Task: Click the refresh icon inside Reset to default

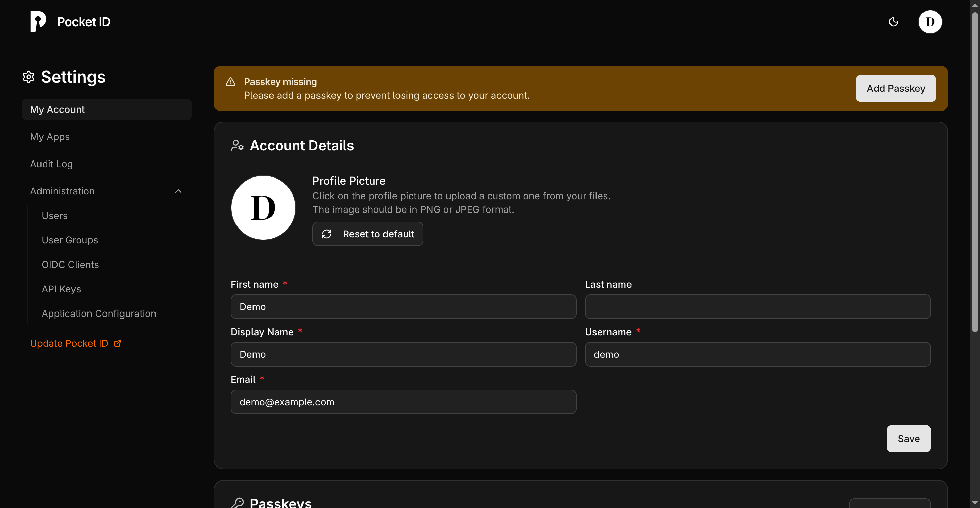Action: pos(327,234)
